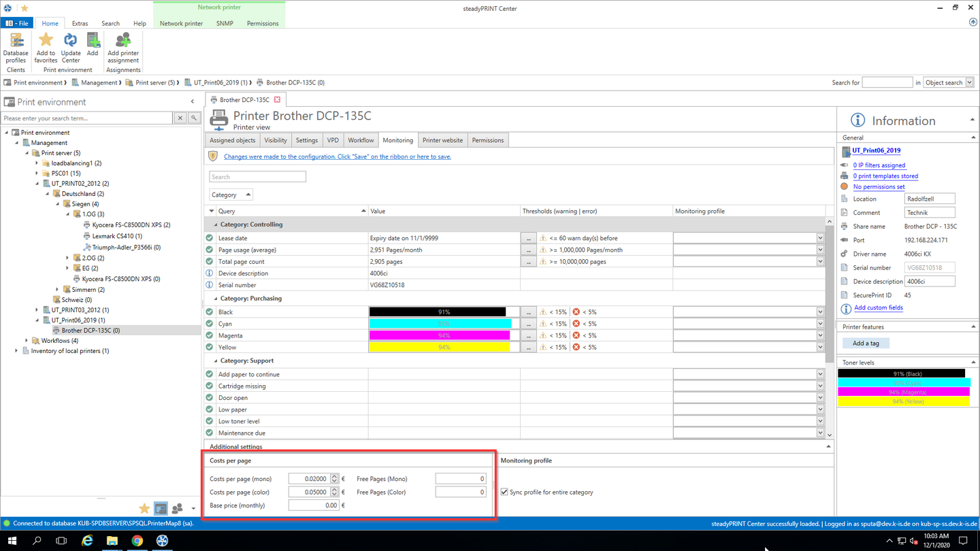Viewport: 980px width, 551px height.
Task: Switch to the Extras ribbon tab
Action: 80,23
